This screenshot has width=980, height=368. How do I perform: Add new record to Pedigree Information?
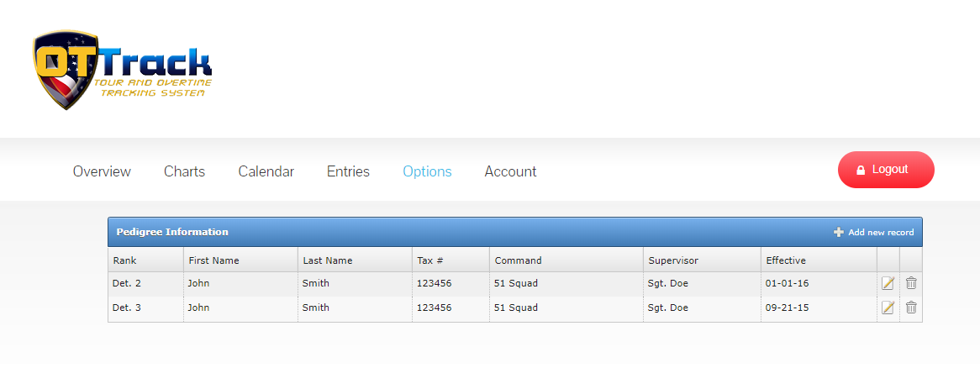(x=873, y=232)
